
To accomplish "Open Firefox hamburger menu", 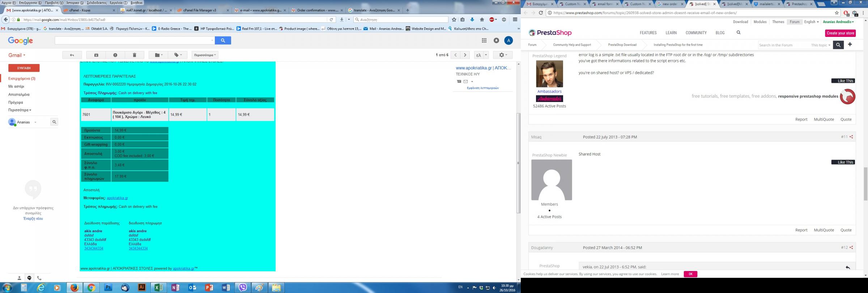I will tap(515, 20).
